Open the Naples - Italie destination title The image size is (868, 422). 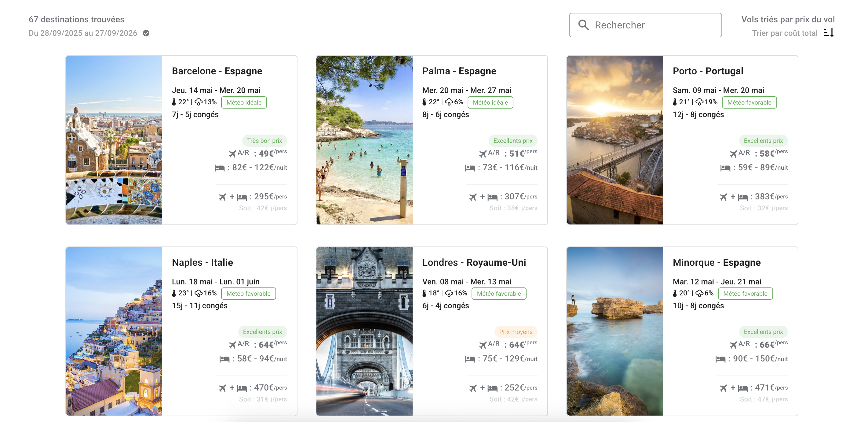(202, 262)
